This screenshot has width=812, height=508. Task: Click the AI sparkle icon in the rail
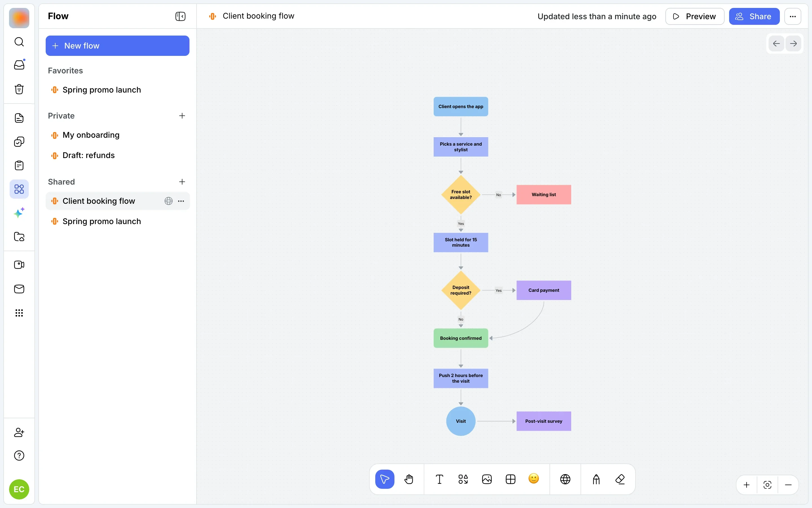tap(19, 213)
